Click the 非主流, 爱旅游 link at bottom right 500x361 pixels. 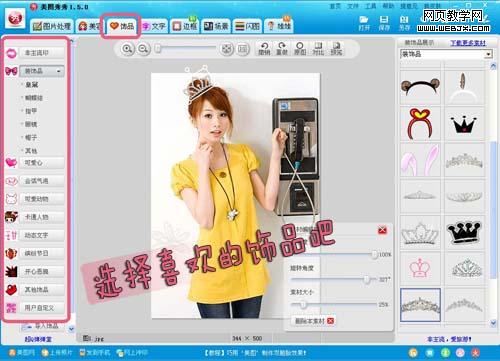[x=449, y=339]
